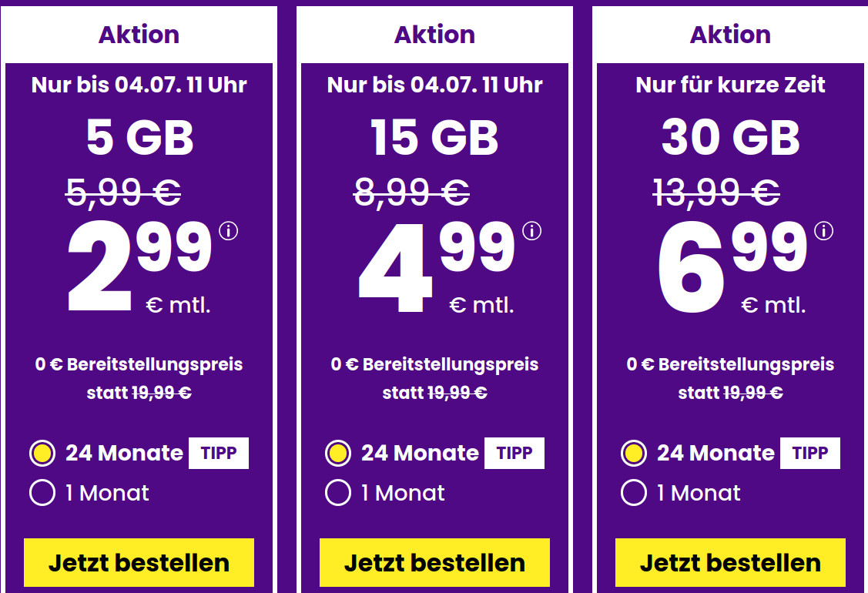Switch to the 15 GB tariff card

(434, 139)
